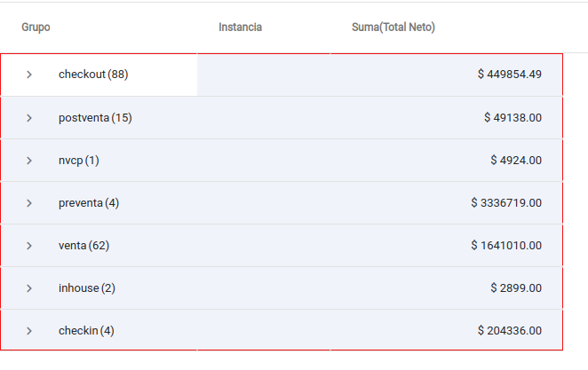Screen dimensions: 588x370
Task: Select the preventa (4) group label
Action: click(89, 202)
